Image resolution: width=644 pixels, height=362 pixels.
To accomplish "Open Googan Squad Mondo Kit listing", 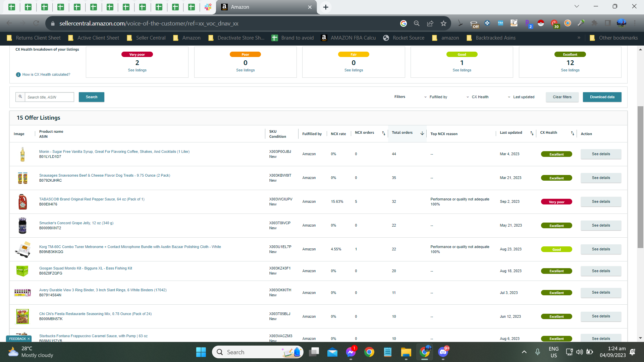I will pyautogui.click(x=86, y=268).
